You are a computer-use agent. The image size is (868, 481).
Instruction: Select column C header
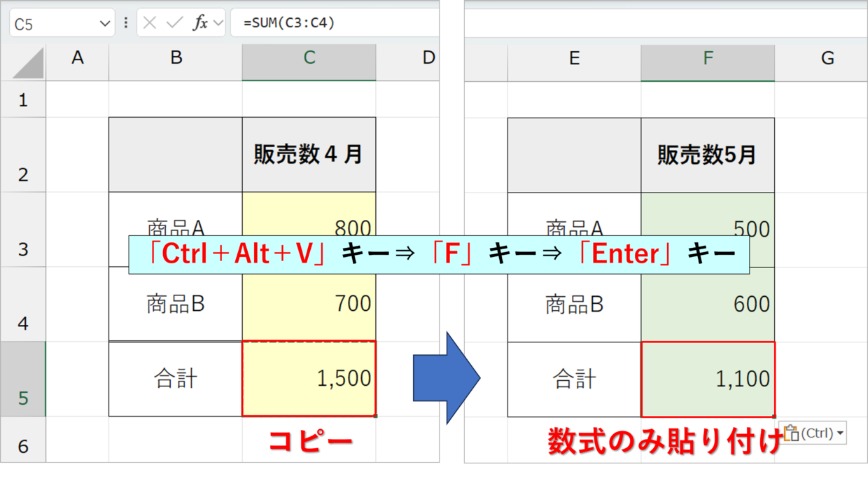tap(309, 59)
